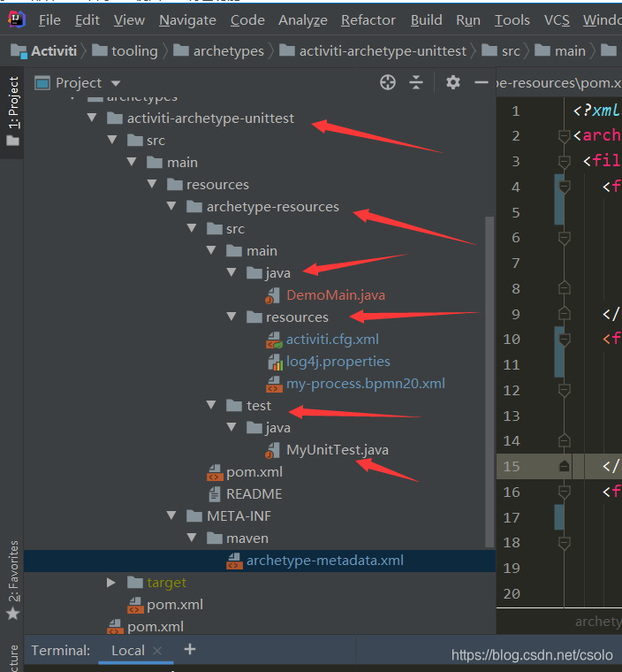The image size is (622, 672).
Task: Open the File menu
Action: pyautogui.click(x=49, y=20)
